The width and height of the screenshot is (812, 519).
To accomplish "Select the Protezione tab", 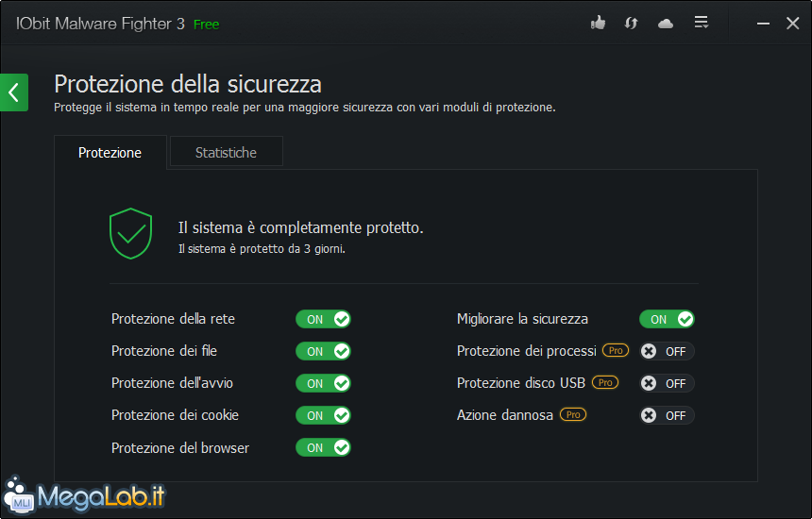I will [110, 153].
